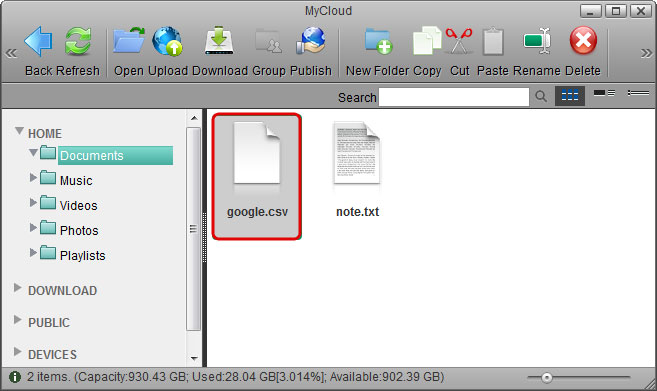Upload a file with the Upload globe icon
The image size is (657, 391).
tap(167, 41)
